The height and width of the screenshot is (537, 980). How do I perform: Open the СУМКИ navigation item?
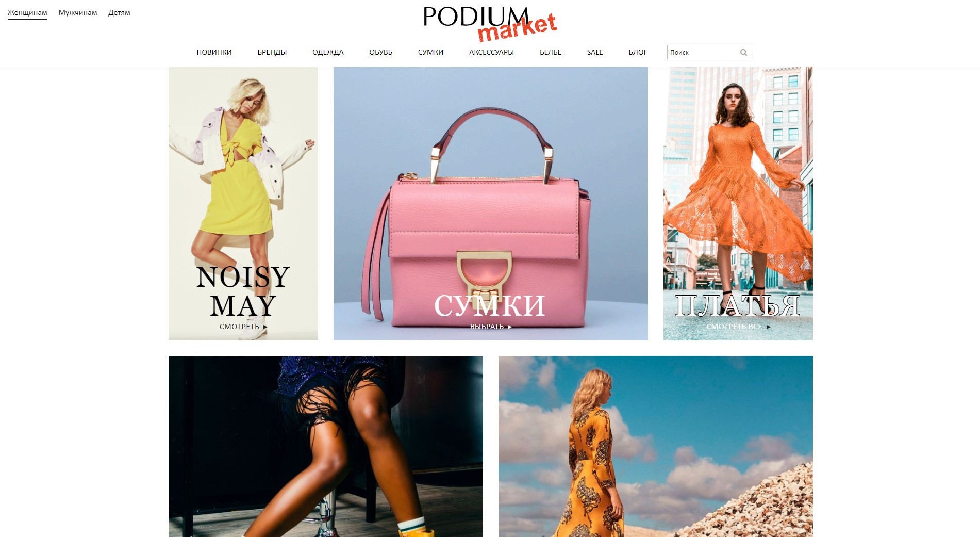click(x=430, y=52)
